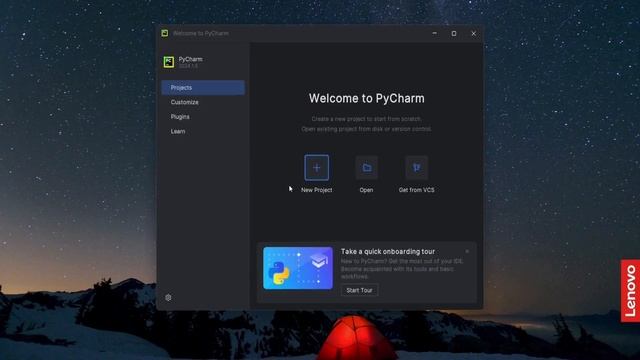Viewport: 640px width, 360px height.
Task: Select the Projects tab
Action: pos(203,88)
